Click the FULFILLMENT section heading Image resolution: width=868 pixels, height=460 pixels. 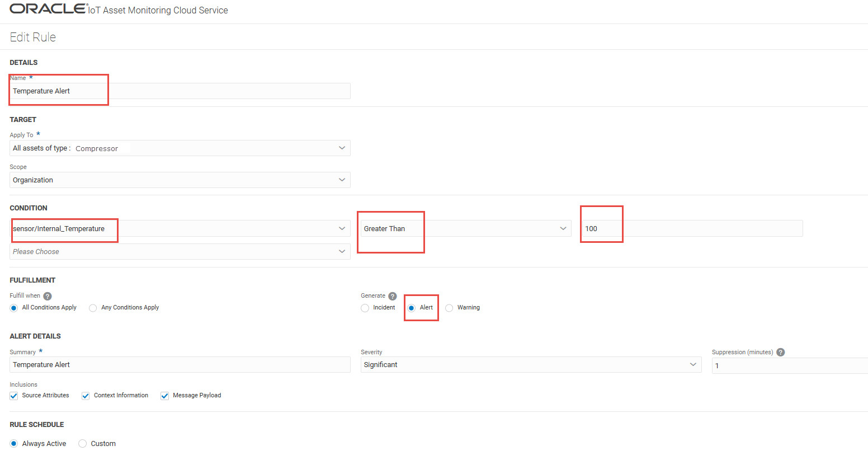pyautogui.click(x=32, y=280)
